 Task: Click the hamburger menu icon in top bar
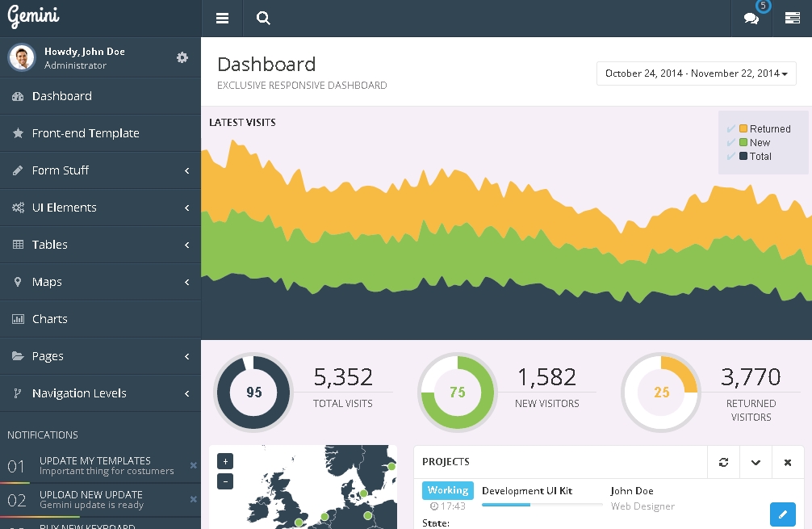coord(222,19)
